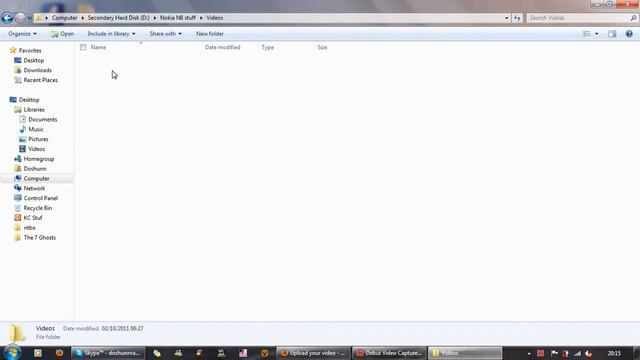Open the Share with dropdown

(165, 34)
